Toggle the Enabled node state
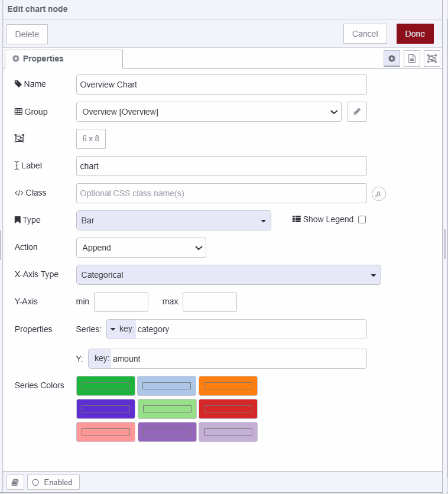The height and width of the screenshot is (494, 448). pos(53,482)
